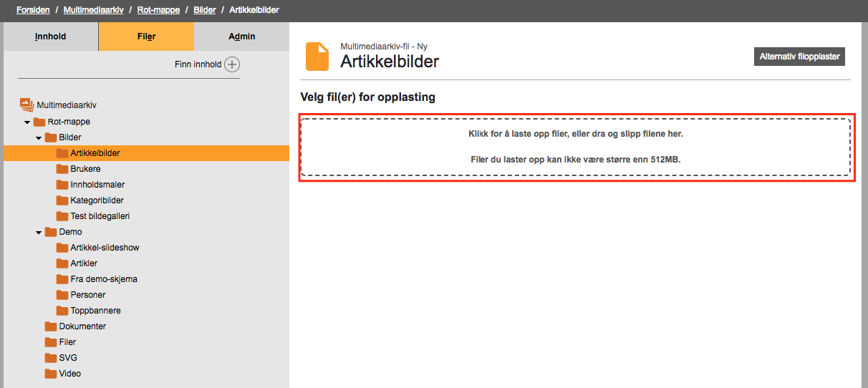
Task: Click the Alternativ filopplaster button
Action: click(799, 57)
